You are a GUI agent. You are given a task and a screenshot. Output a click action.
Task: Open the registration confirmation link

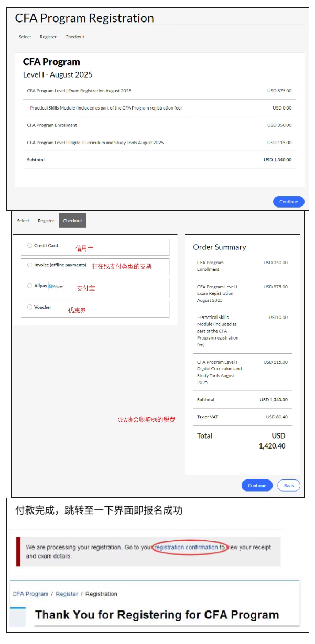click(x=186, y=547)
